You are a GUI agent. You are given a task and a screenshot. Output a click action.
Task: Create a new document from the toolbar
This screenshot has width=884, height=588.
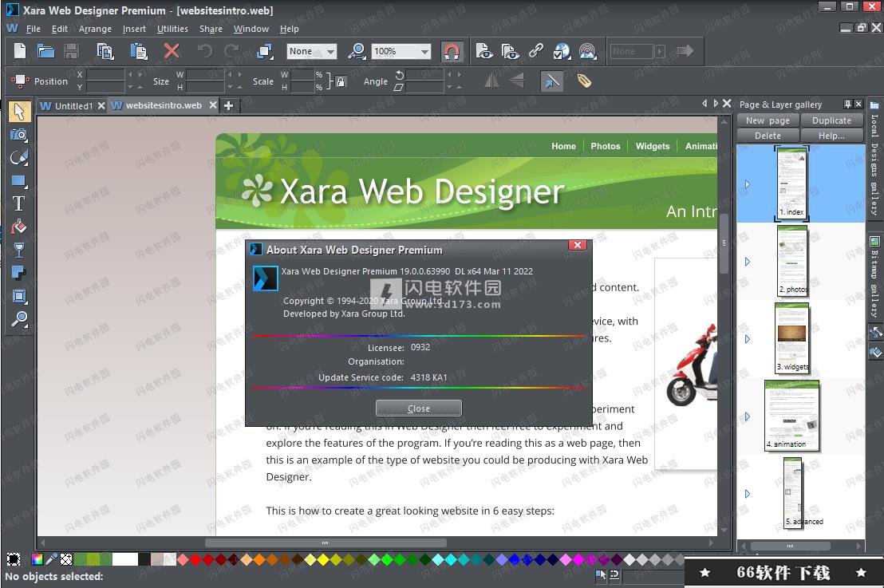pyautogui.click(x=20, y=51)
